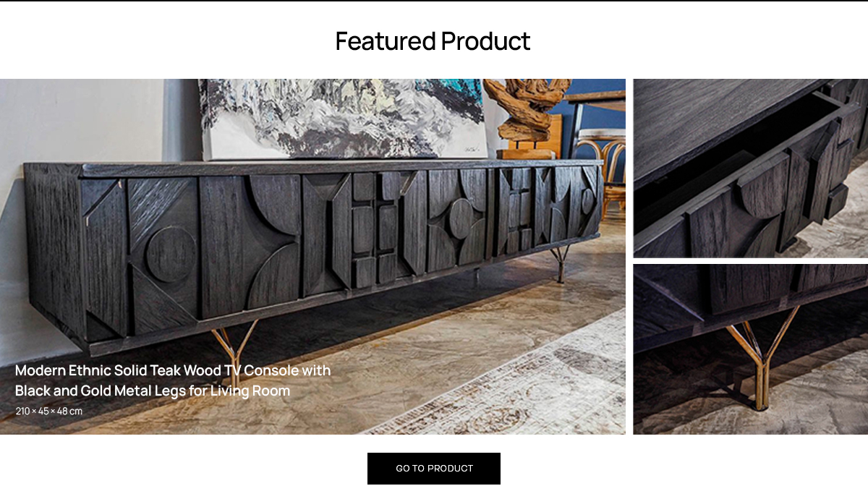Open the main TV console product image
Image resolution: width=868 pixels, height=499 pixels.
click(312, 257)
